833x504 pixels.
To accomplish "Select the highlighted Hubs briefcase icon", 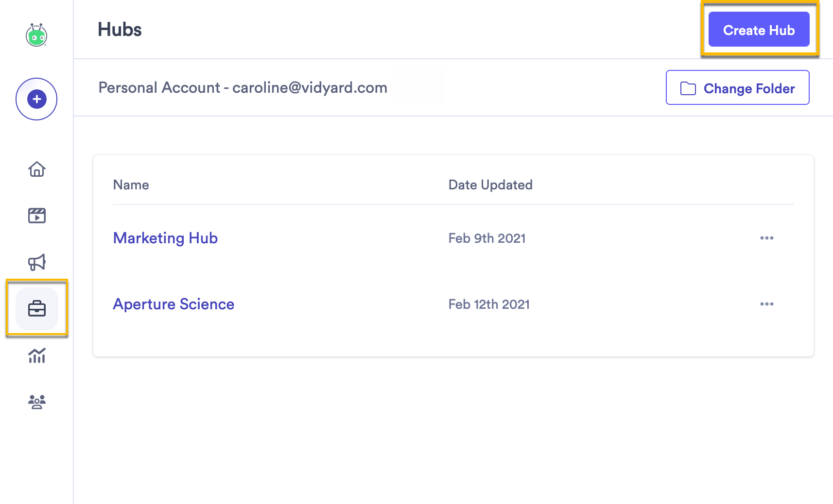I will pos(36,309).
